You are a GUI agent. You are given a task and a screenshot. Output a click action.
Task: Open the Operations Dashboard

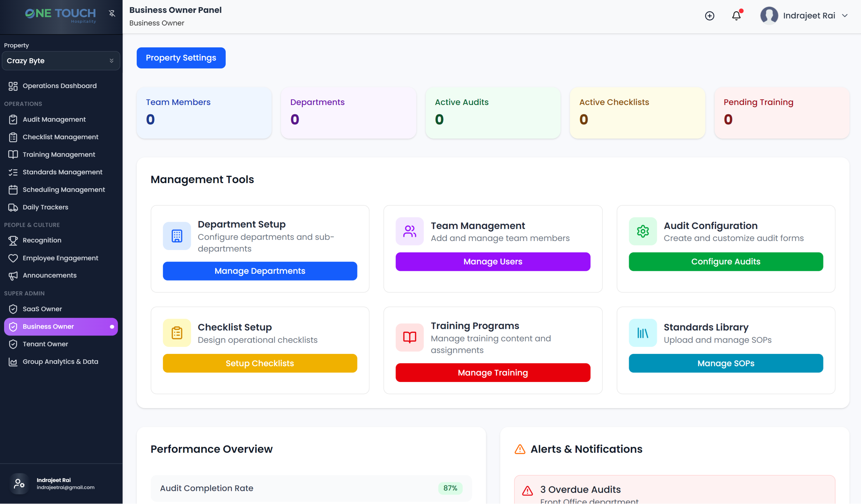tap(59, 86)
